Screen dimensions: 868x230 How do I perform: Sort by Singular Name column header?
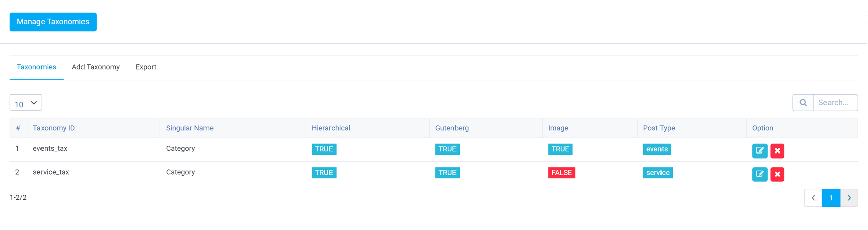click(189, 128)
